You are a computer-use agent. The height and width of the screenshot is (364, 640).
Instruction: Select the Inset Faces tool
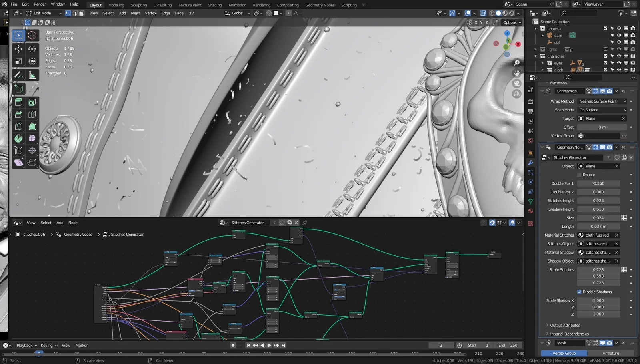[32, 103]
